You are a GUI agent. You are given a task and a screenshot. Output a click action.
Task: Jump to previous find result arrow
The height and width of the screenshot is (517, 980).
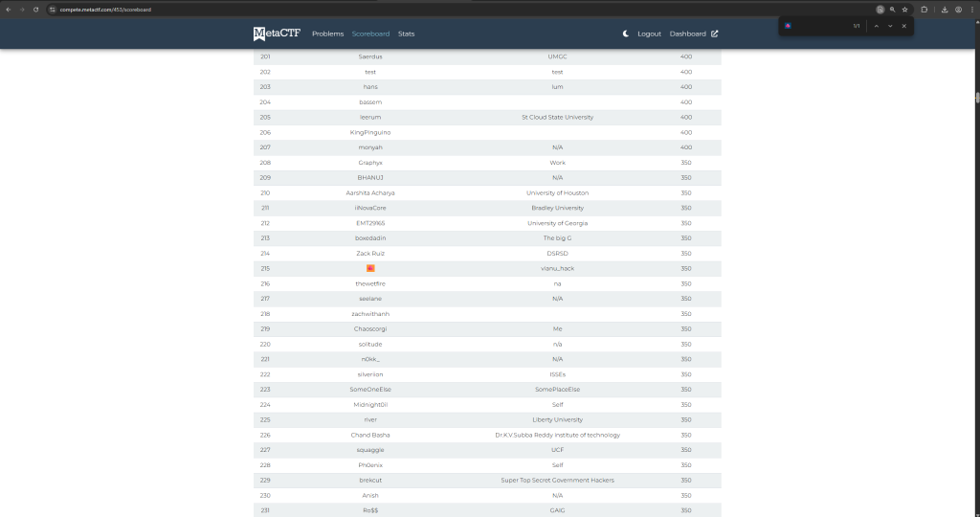point(875,26)
